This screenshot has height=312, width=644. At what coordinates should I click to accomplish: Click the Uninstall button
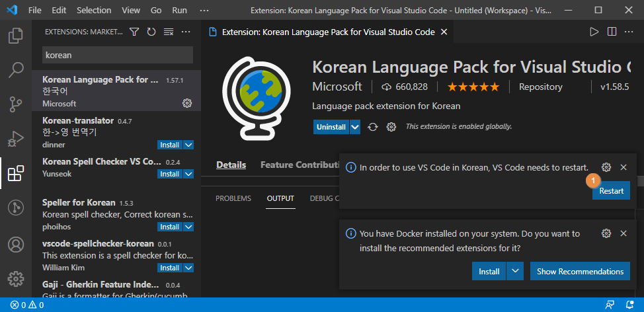coord(331,128)
